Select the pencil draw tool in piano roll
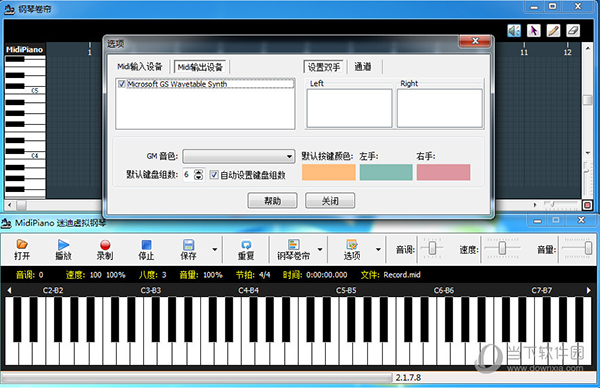Screen dimensions: 600x388 click(x=553, y=31)
